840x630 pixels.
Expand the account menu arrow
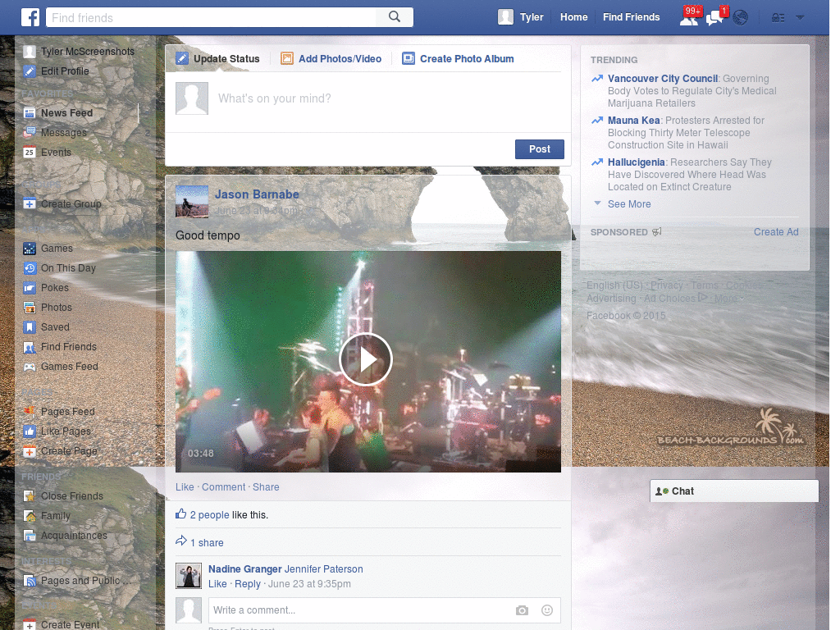(x=800, y=18)
